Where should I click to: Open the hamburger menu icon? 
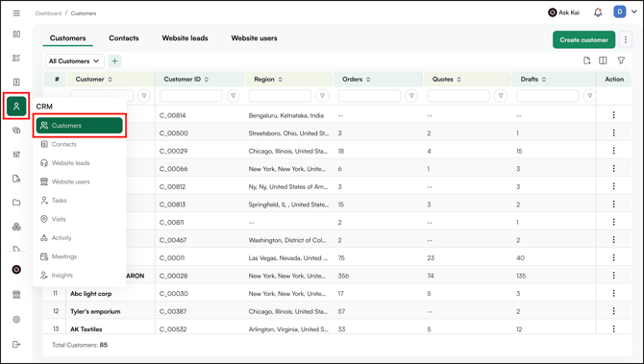tap(16, 13)
